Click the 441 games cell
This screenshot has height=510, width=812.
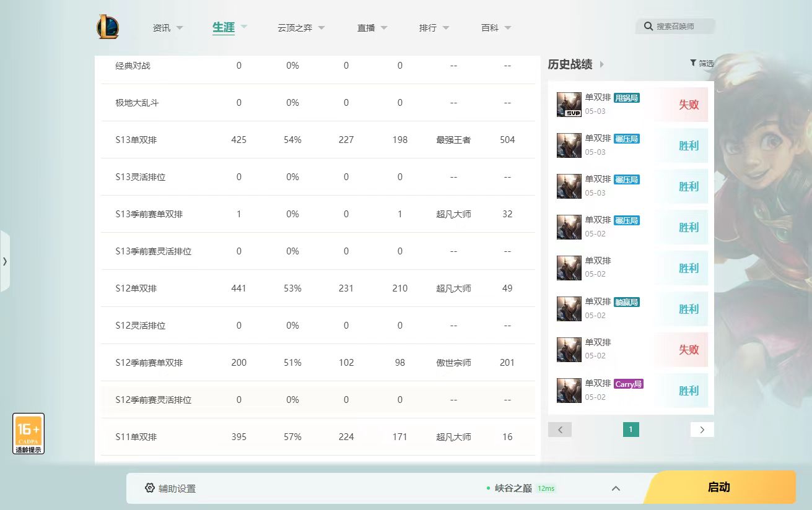(x=238, y=288)
